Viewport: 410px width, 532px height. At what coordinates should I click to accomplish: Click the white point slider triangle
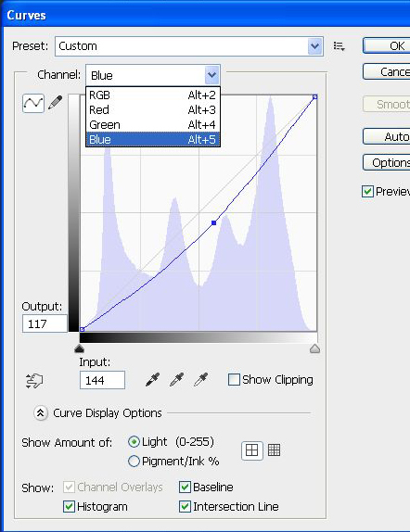point(314,348)
